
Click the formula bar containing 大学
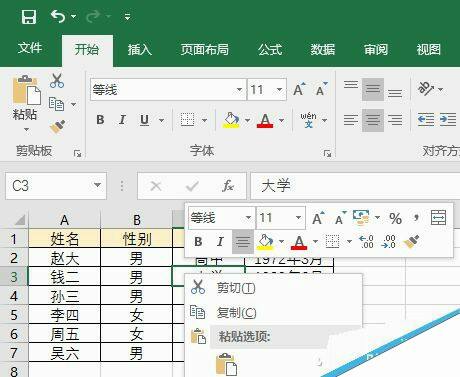[355, 186]
